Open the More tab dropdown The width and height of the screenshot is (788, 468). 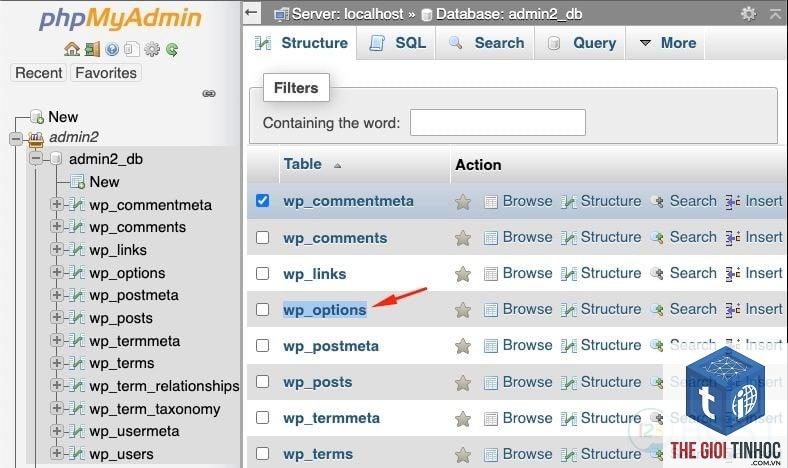[x=667, y=43]
